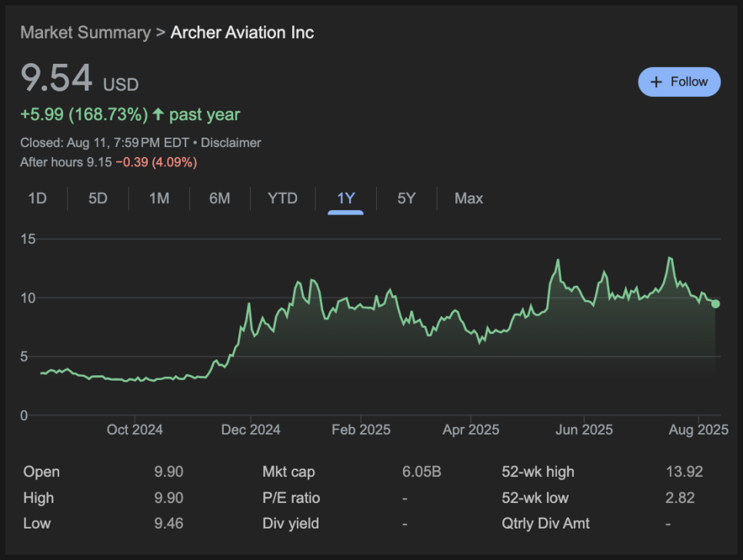This screenshot has height=560, width=743.
Task: Switch to the 5Y range tab
Action: (x=407, y=198)
